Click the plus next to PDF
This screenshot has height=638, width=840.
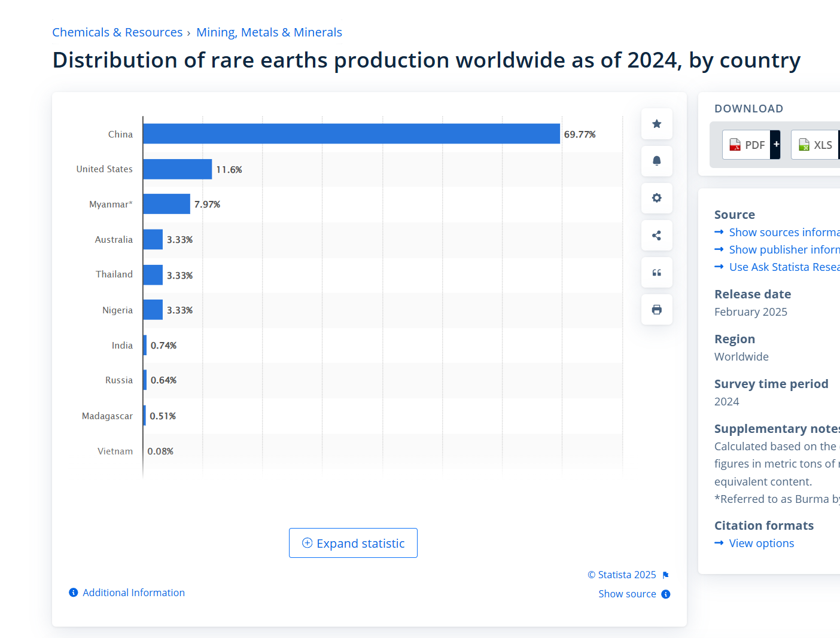point(776,145)
